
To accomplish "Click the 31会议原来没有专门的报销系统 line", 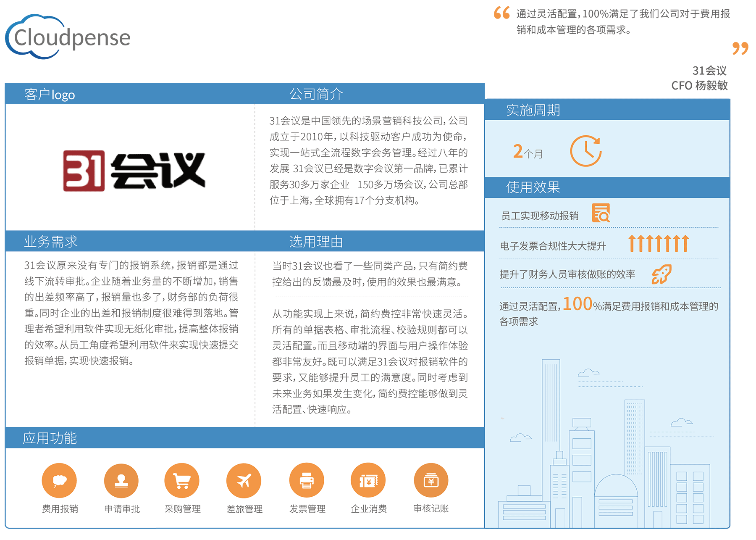I will click(131, 265).
